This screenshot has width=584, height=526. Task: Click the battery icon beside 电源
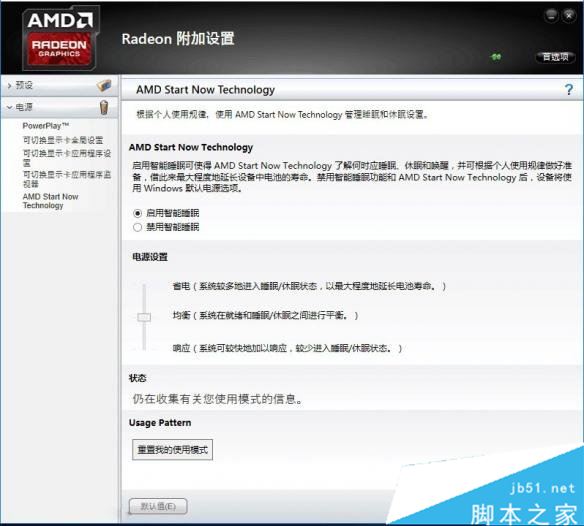pos(104,107)
